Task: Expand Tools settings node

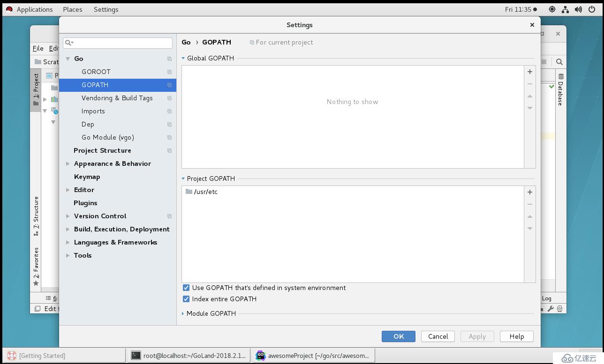Action: tap(68, 255)
